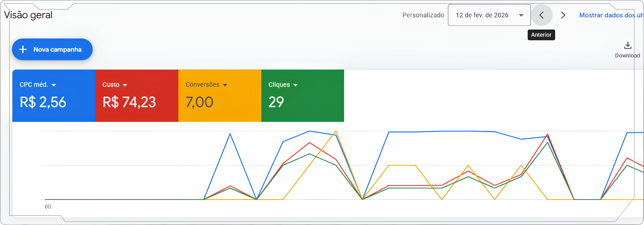644x225 pixels.
Task: Go to the previous date range
Action: [x=541, y=15]
